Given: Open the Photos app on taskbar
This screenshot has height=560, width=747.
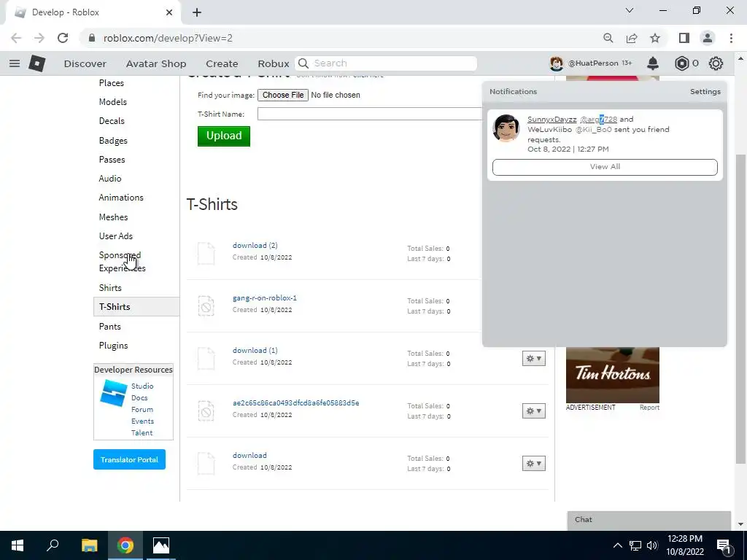Looking at the screenshot, I should tap(161, 545).
